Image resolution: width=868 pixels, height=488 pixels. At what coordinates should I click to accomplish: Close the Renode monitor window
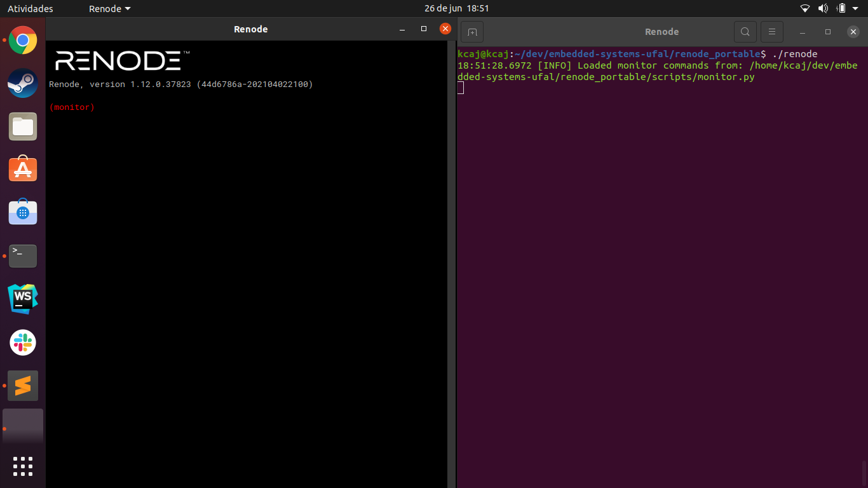click(x=445, y=29)
